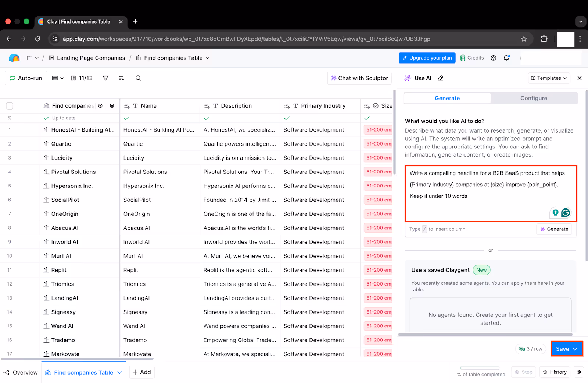The height and width of the screenshot is (383, 588).
Task: Bookmark this page with the star icon
Action: click(x=524, y=39)
